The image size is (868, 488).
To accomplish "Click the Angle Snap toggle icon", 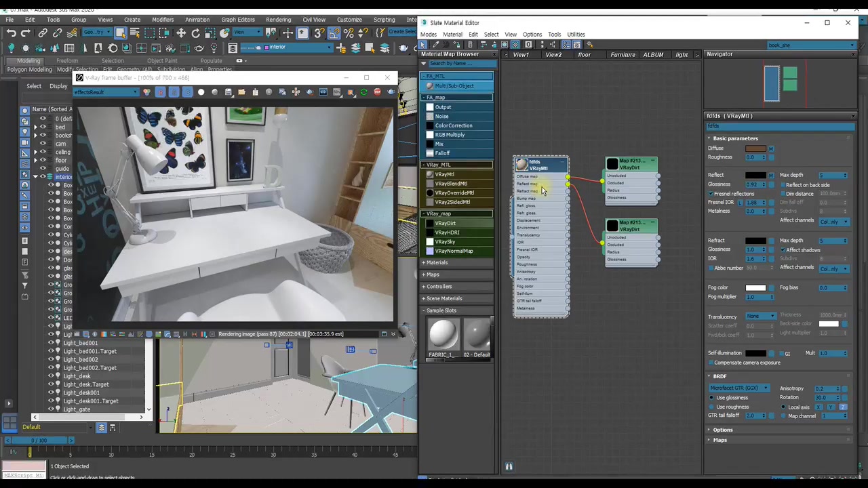I will pyautogui.click(x=334, y=33).
